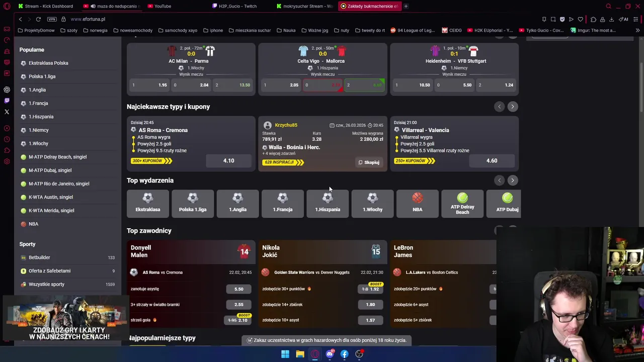Select 1.Anglia tile in Top wydarzenia
This screenshot has height=362, width=644.
coord(237,203)
